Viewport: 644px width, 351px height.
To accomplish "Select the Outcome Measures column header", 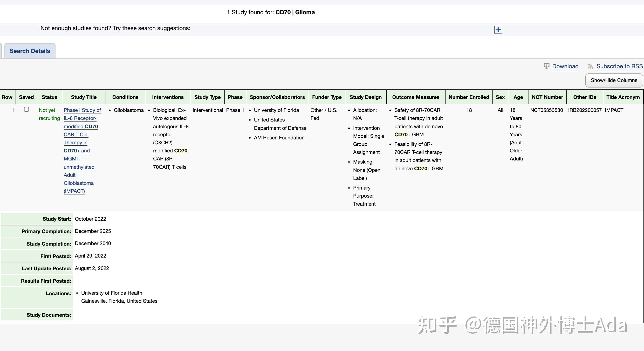I will click(x=415, y=97).
